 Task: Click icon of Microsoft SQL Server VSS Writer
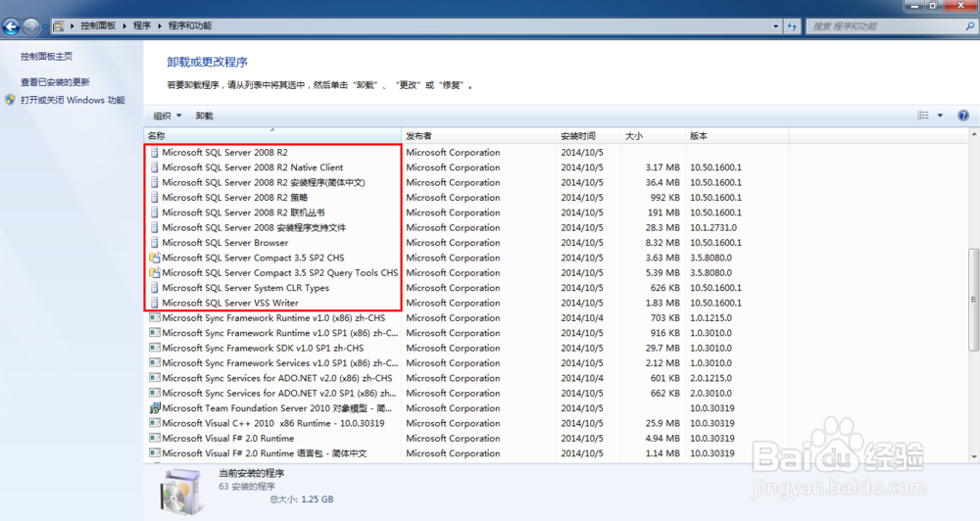(x=155, y=303)
